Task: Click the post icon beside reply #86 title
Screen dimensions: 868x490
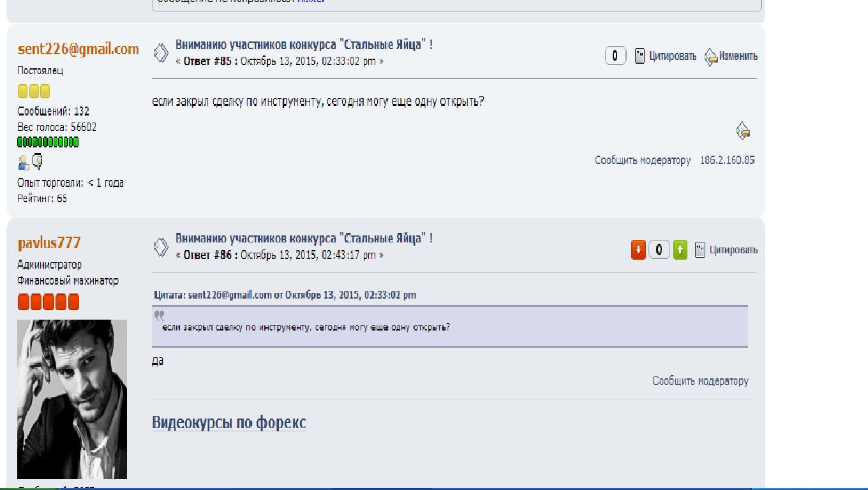Action: tap(161, 247)
